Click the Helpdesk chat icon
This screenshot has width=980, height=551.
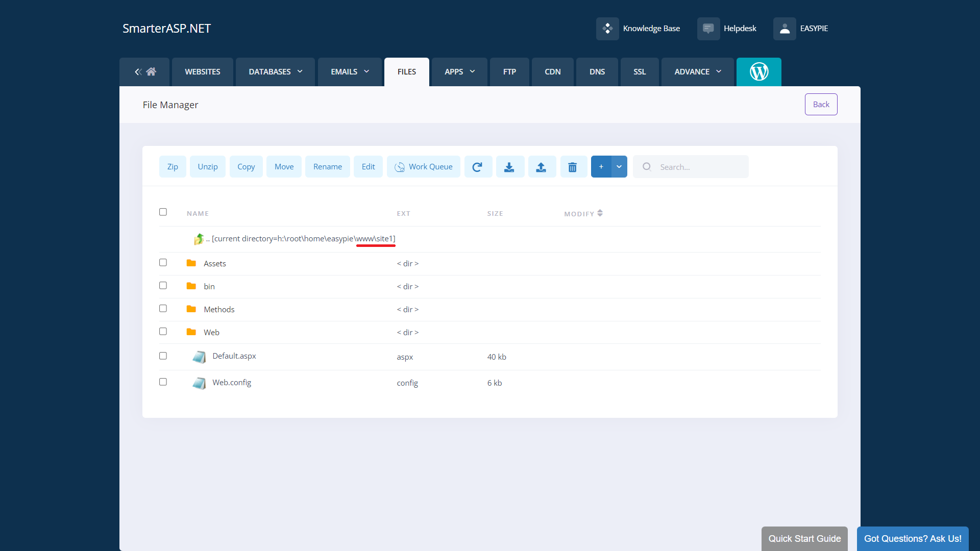(708, 29)
